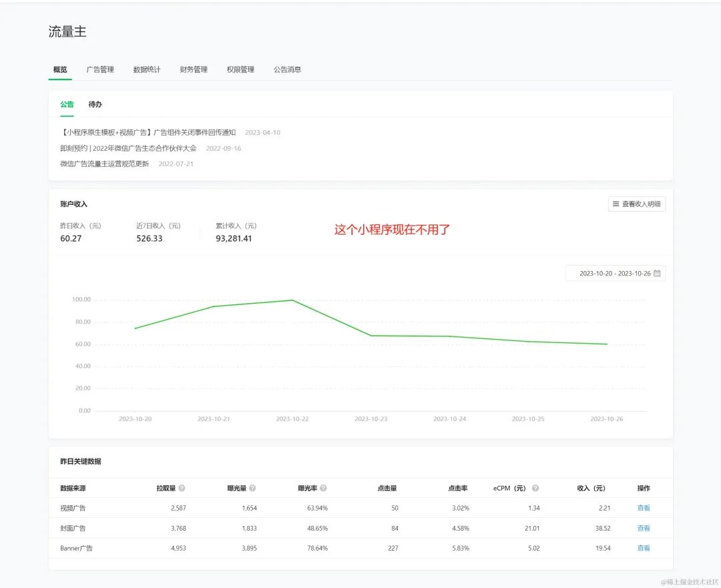Click the help icon next to 曝光量
The image size is (721, 588).
252,488
